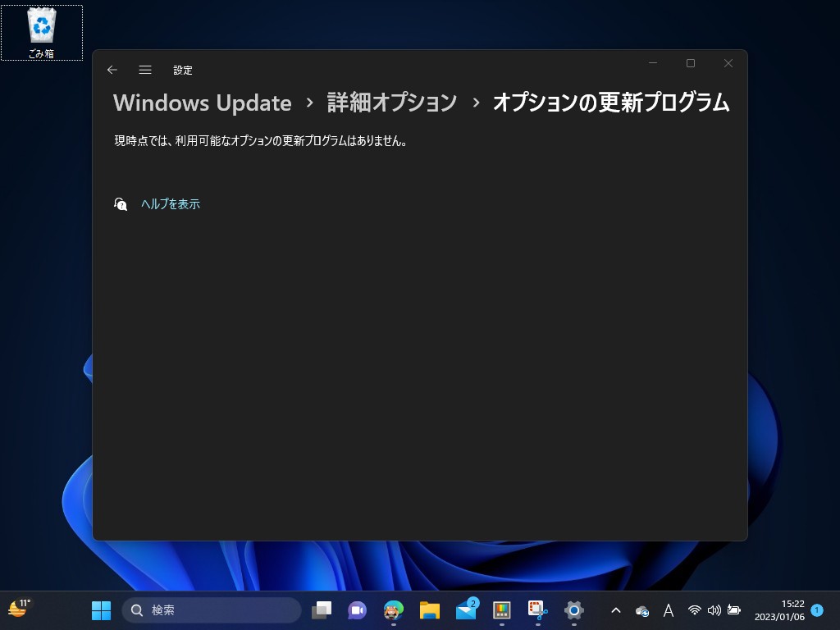Open the Settings navigation hamburger menu
This screenshot has height=630, width=840.
(145, 70)
